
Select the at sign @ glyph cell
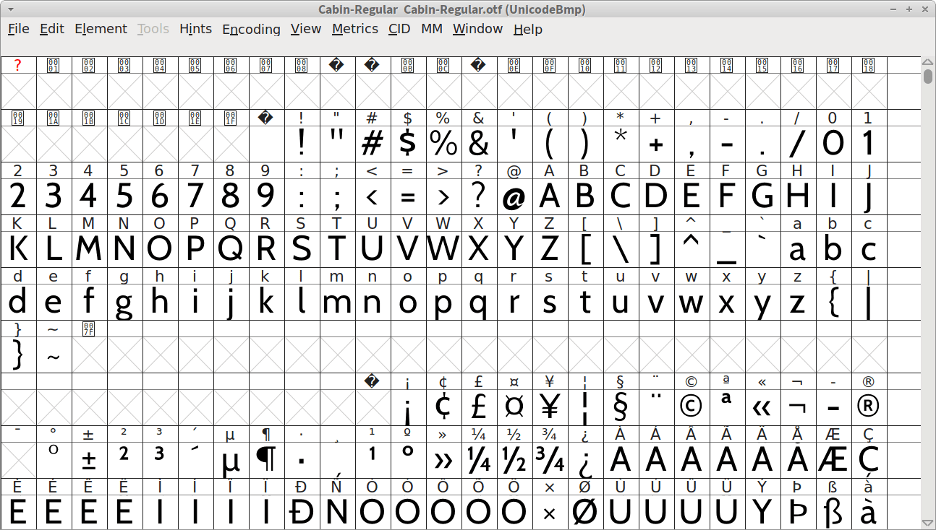(x=514, y=196)
